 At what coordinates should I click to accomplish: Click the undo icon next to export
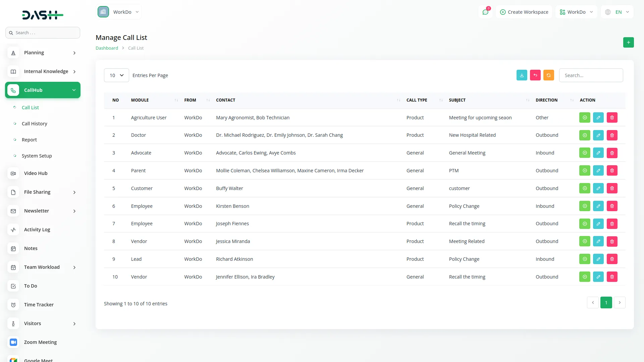[535, 75]
